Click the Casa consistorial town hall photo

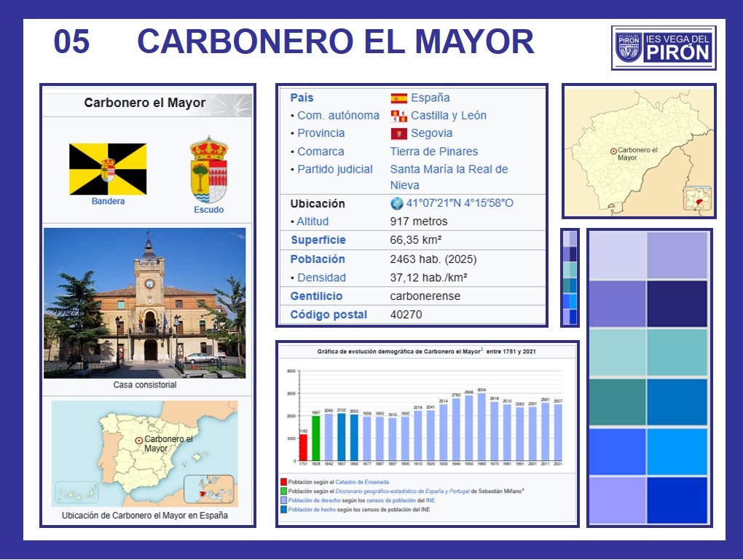tap(144, 303)
